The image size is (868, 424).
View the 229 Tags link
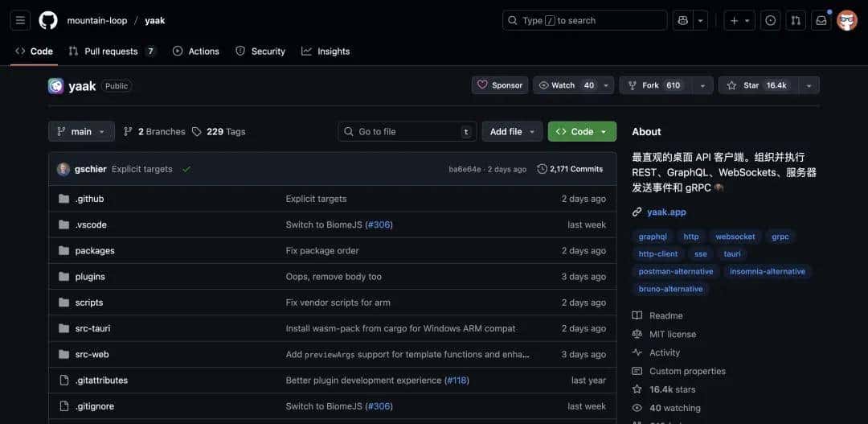tap(219, 131)
